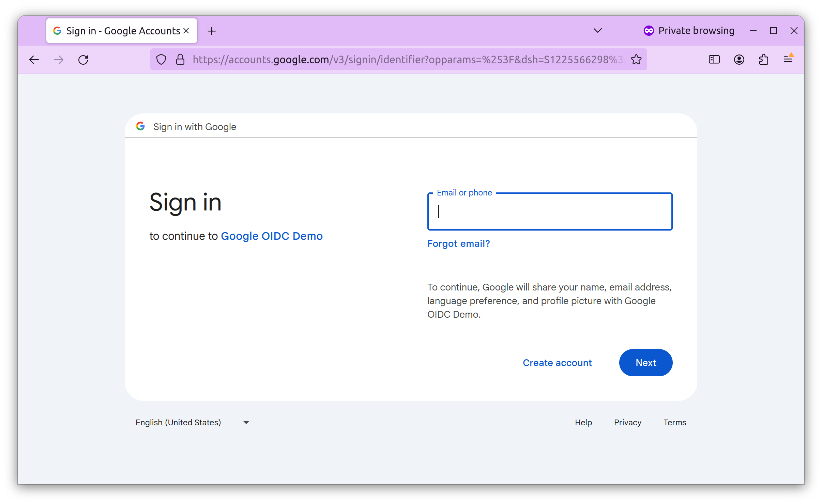Reload the current page

point(83,60)
